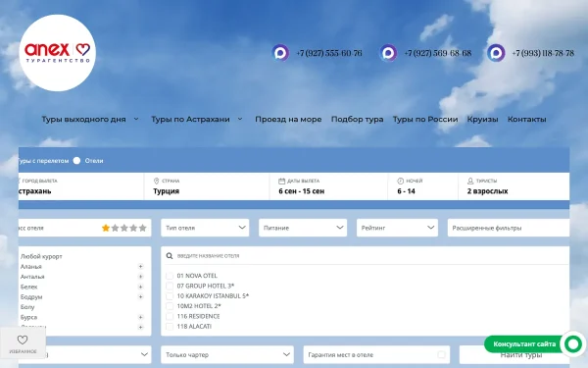Select the Болу resort

point(27,307)
